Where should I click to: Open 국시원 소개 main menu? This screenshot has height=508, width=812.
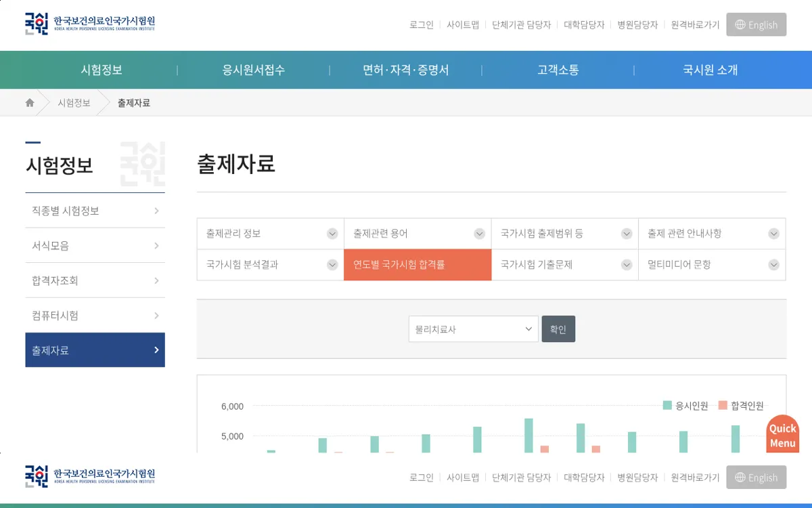[x=710, y=70]
